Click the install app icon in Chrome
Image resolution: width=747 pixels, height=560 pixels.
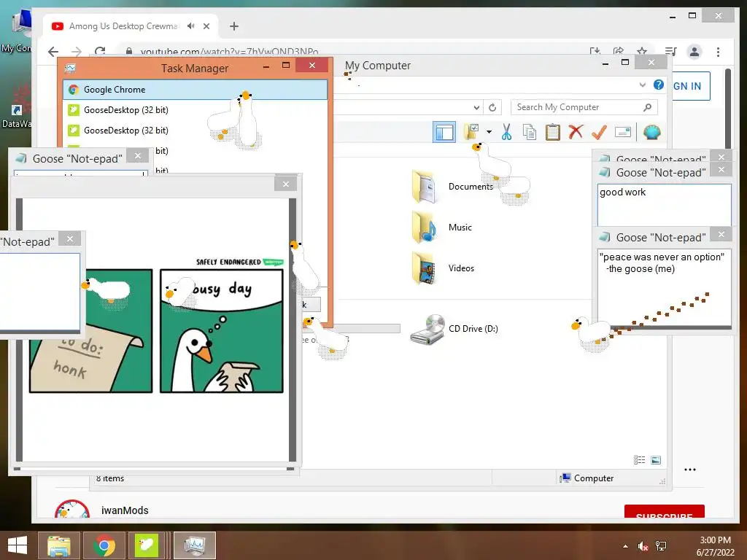pos(595,52)
